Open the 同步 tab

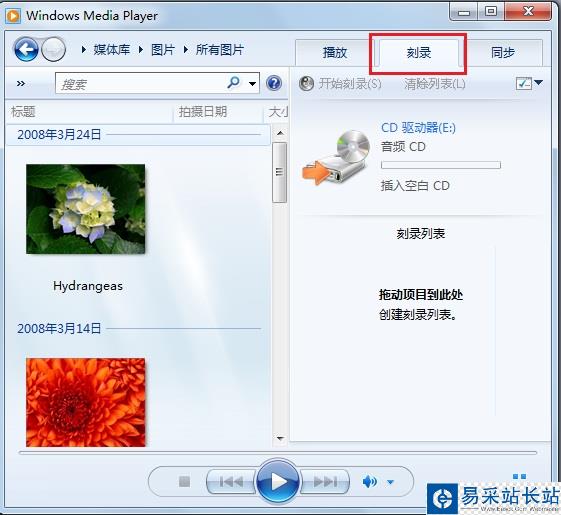pyautogui.click(x=503, y=53)
